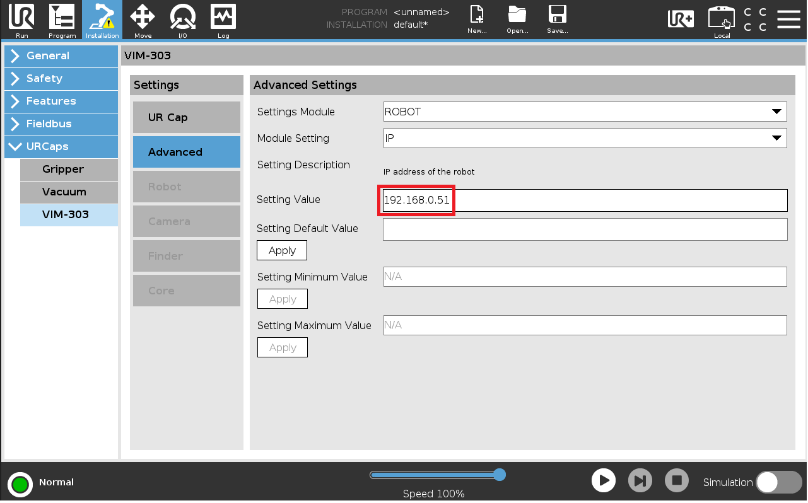Viewport: 808px width, 503px height.
Task: Click the 'Speed 100%' label
Action: click(x=433, y=494)
